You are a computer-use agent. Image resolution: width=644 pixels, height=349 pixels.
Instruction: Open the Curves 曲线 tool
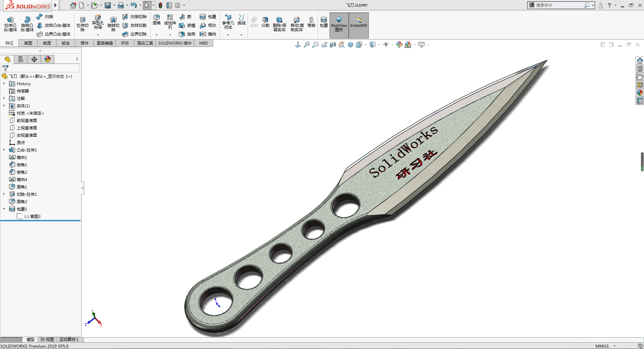(x=242, y=20)
